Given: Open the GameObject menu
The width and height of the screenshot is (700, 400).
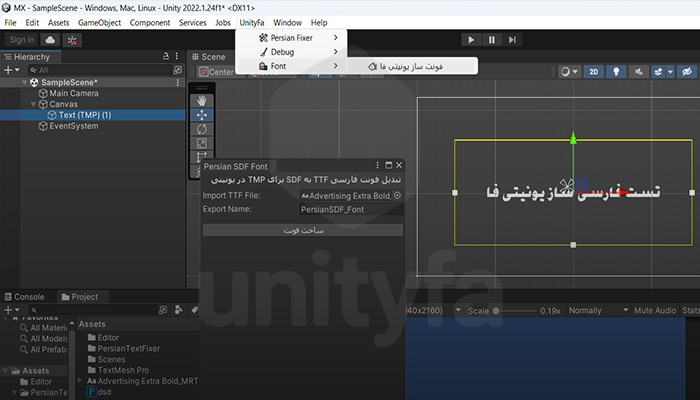Looking at the screenshot, I should [99, 22].
